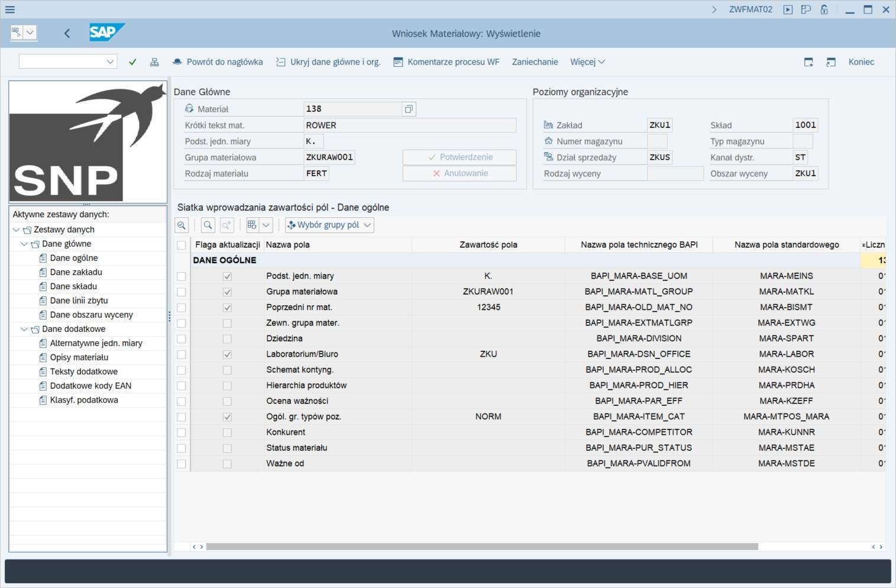This screenshot has height=588, width=896.
Task: Click the SAP back arrow icon
Action: point(67,34)
